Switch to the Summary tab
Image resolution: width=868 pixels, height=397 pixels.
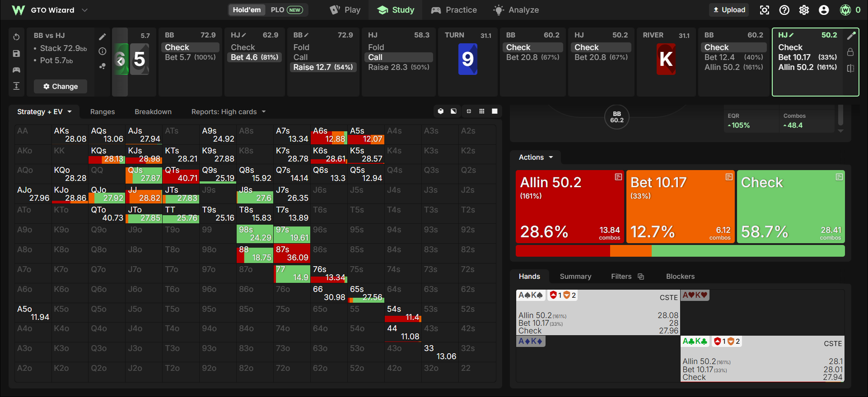point(575,277)
